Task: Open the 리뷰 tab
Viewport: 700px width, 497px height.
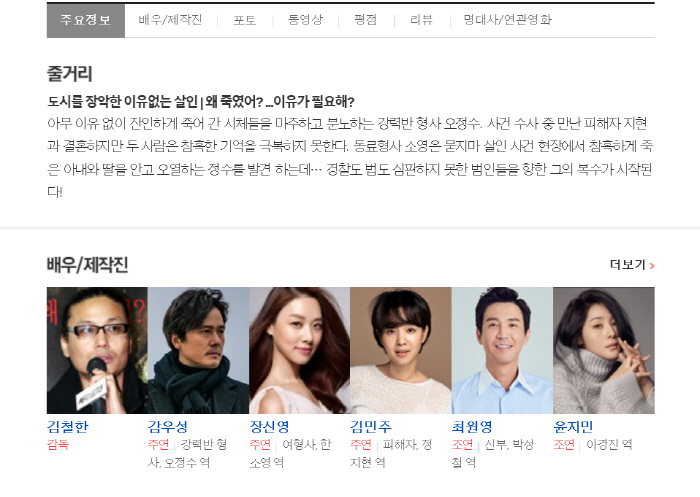Action: click(421, 20)
